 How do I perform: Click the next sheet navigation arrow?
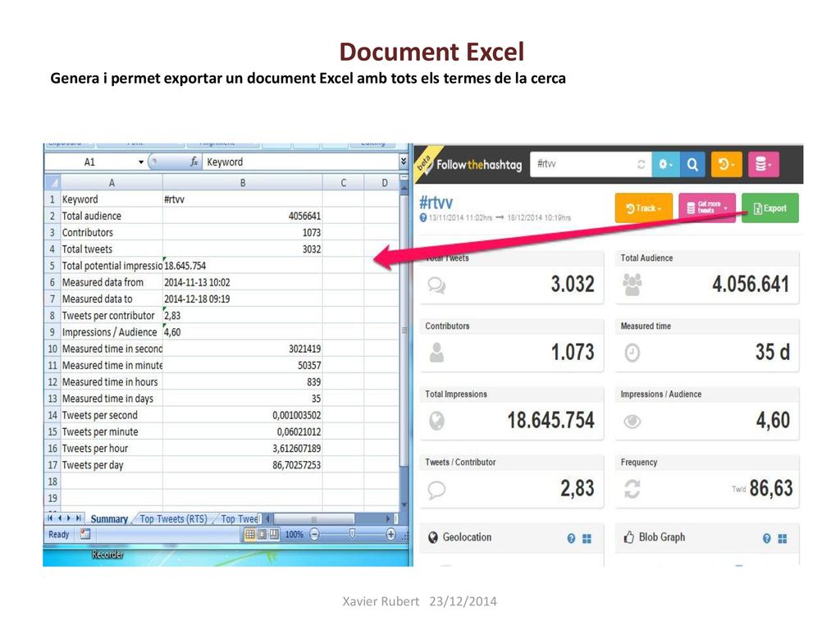(x=69, y=518)
